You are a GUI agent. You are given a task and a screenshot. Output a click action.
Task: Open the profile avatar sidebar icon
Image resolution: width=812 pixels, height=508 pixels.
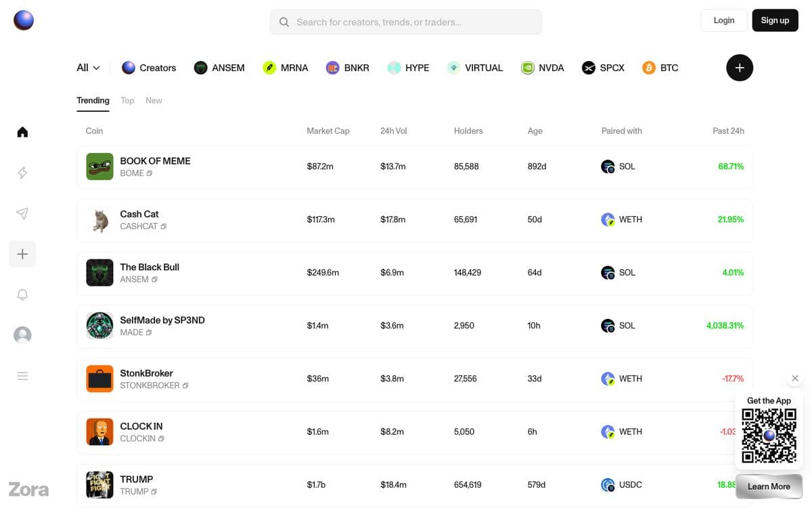(x=22, y=335)
